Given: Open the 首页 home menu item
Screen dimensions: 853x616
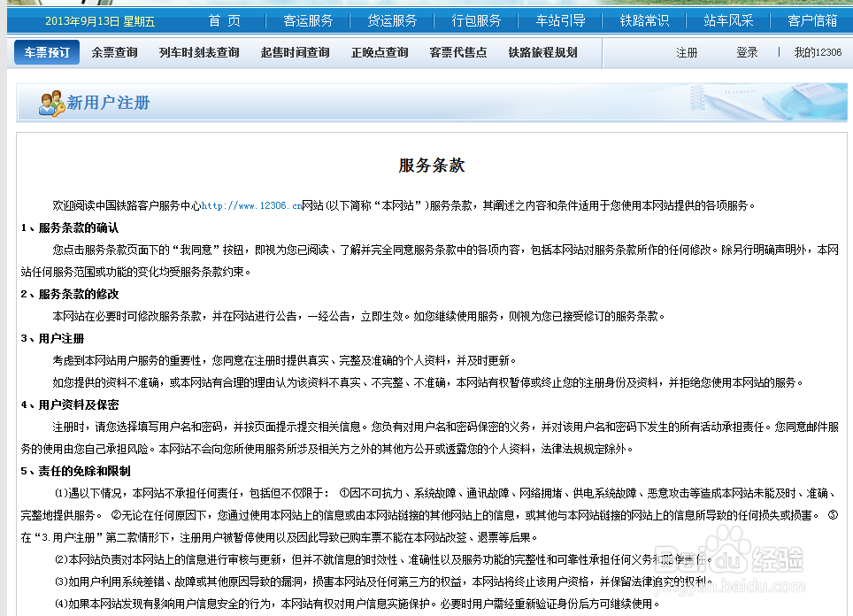Looking at the screenshot, I should click(x=225, y=21).
